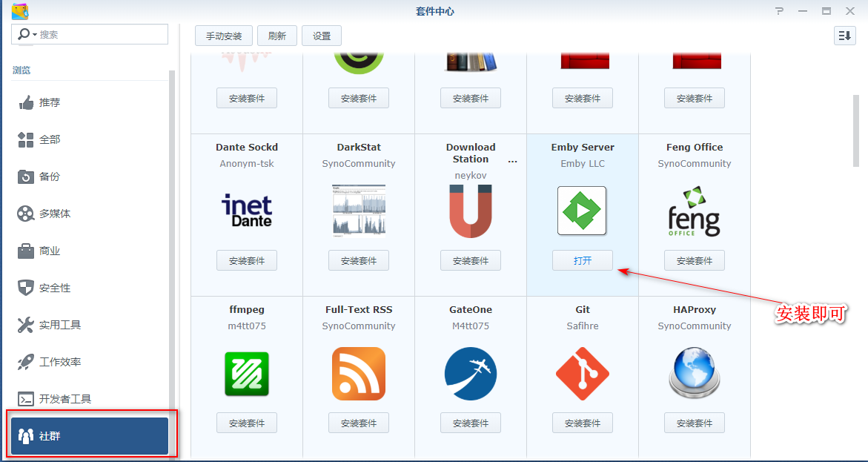
Task: Click the Download Station magnet icon
Action: (471, 211)
